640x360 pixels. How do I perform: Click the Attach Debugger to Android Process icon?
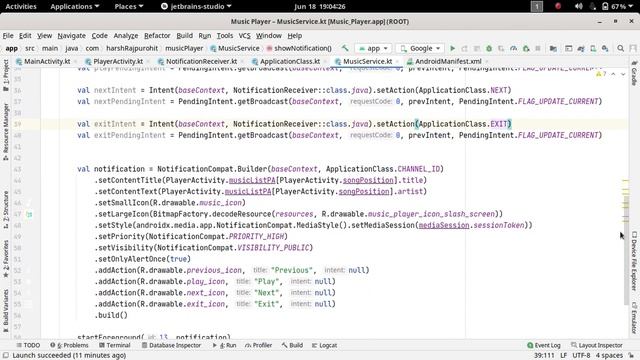526,48
